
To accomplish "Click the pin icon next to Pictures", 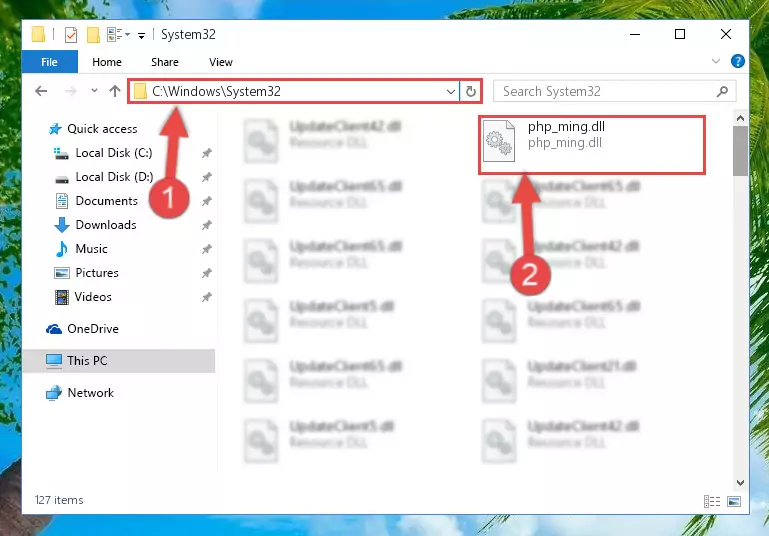I will point(206,273).
